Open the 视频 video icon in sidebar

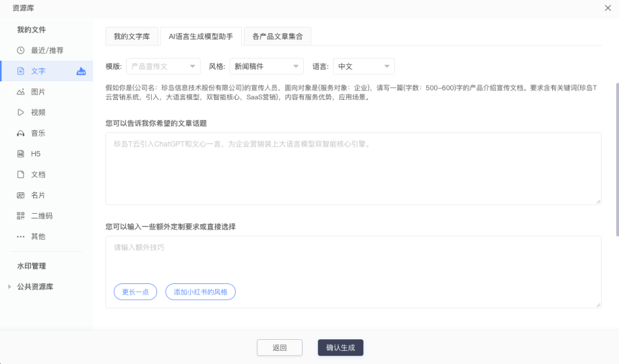21,112
